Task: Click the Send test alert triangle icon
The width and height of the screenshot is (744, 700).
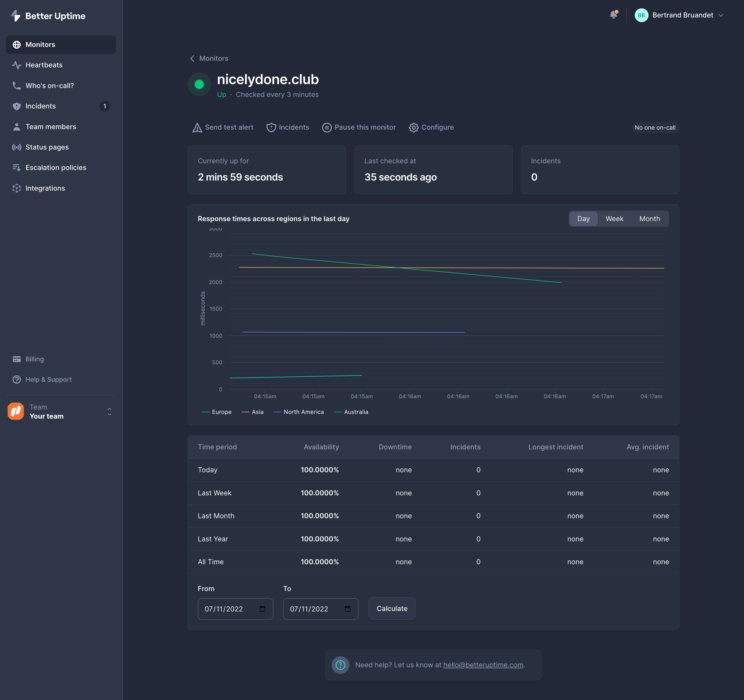Action: click(197, 128)
